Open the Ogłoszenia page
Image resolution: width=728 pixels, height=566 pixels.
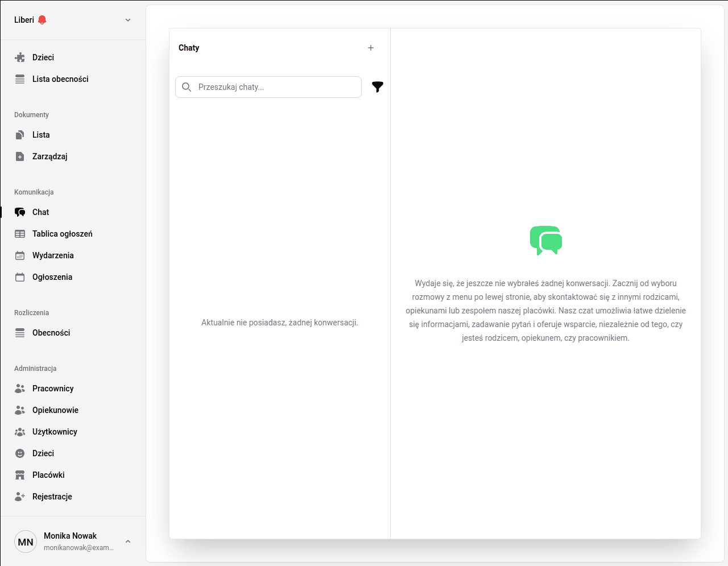tap(52, 277)
